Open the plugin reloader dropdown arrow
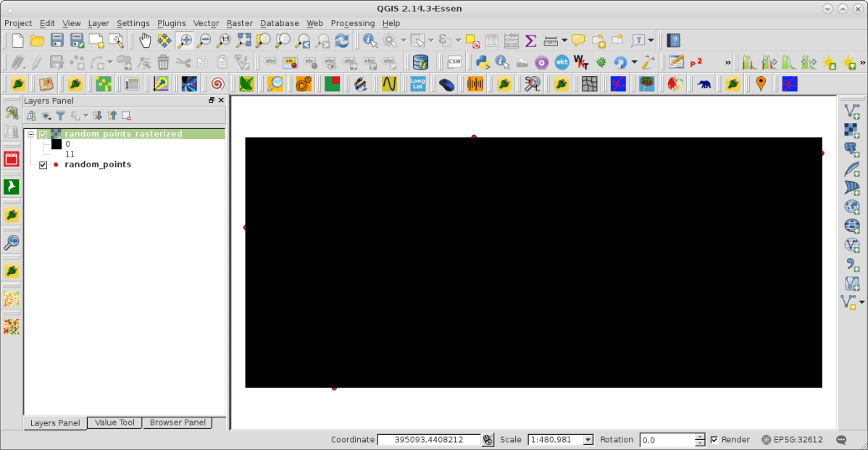 tap(635, 62)
